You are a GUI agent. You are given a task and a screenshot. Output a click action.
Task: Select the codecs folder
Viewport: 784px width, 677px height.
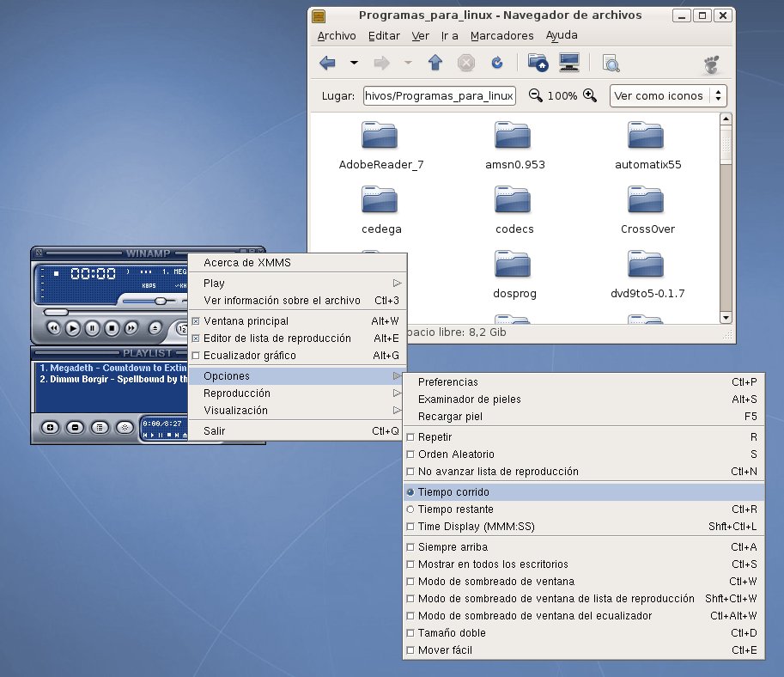(514, 210)
